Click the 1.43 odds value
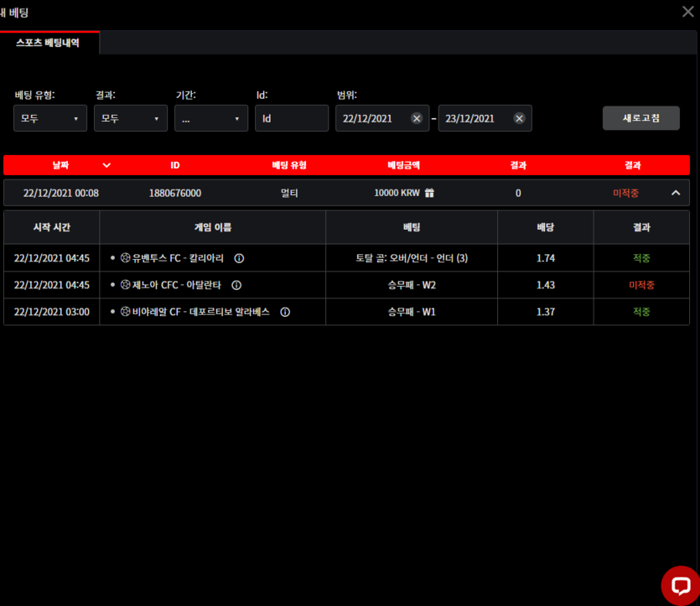The width and height of the screenshot is (700, 606). pyautogui.click(x=546, y=285)
